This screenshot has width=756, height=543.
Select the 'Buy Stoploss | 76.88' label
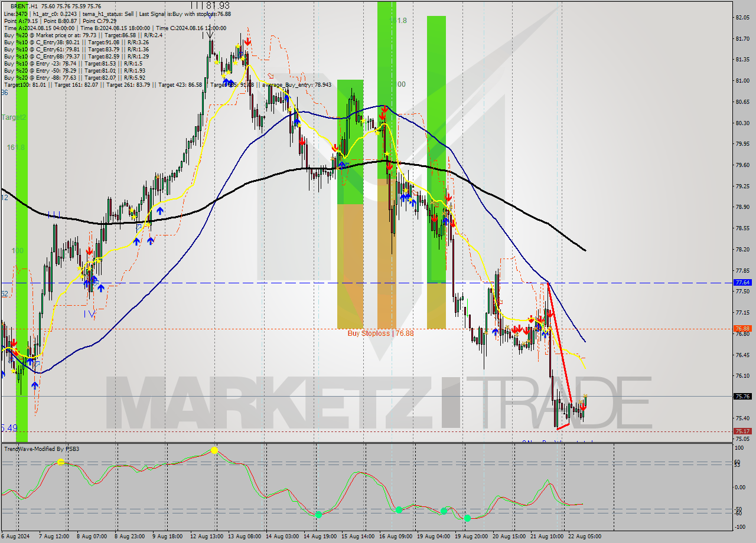click(x=380, y=333)
